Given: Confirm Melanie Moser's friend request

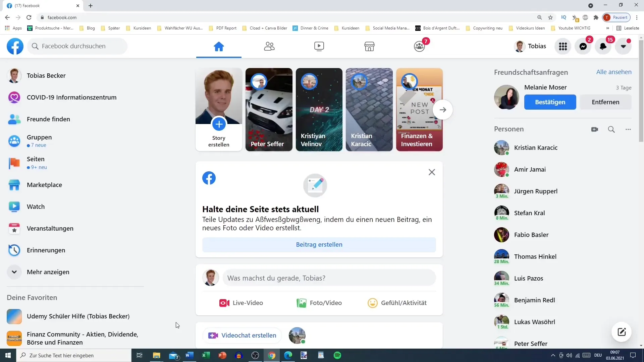Looking at the screenshot, I should (550, 102).
